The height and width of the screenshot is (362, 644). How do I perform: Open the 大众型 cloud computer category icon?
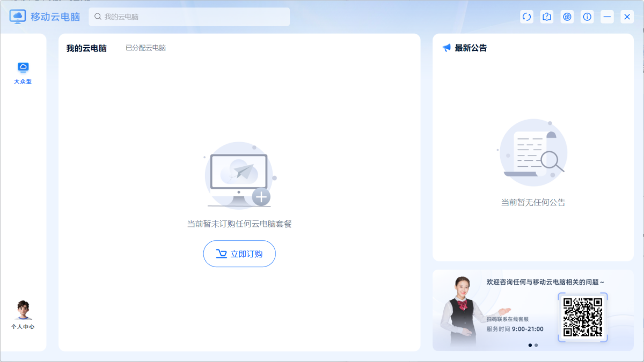(x=23, y=68)
